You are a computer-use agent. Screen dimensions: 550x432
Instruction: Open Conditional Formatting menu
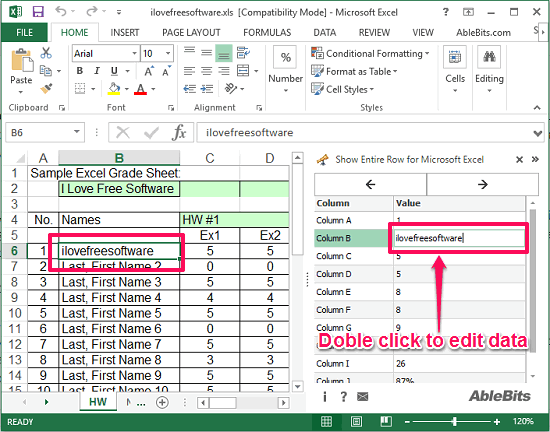click(370, 53)
